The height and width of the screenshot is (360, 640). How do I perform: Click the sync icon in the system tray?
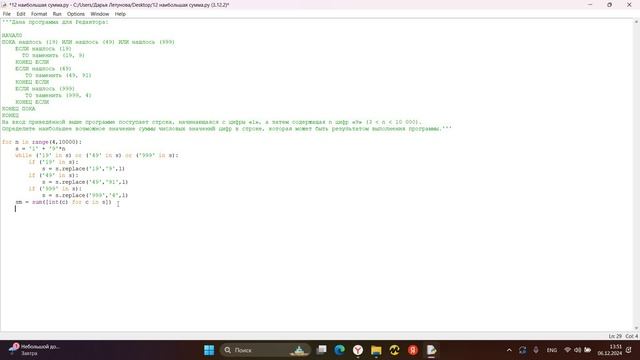pyautogui.click(x=522, y=350)
